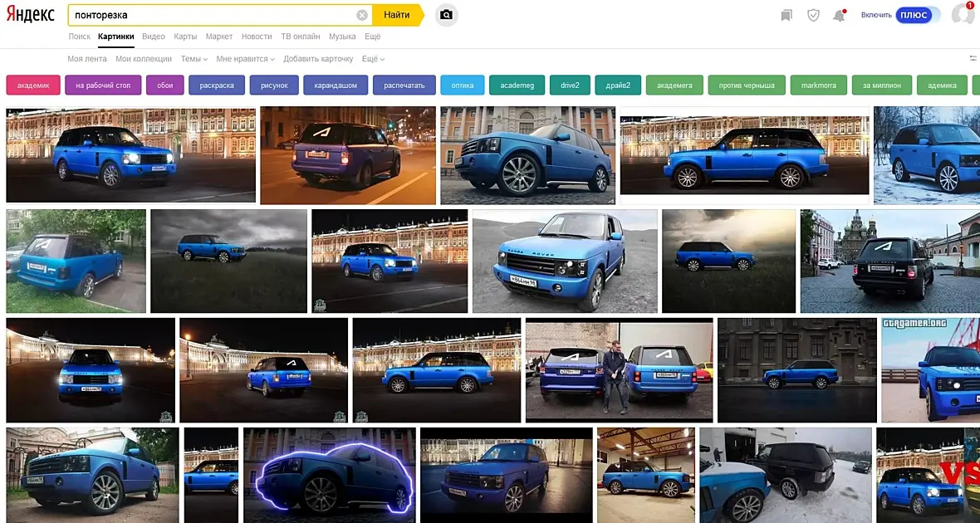Select the раскраска filter chip
980x523 pixels.
[x=217, y=85]
